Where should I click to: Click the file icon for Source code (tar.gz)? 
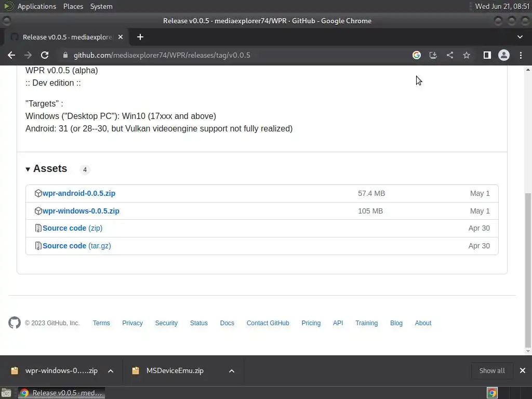[x=38, y=246]
